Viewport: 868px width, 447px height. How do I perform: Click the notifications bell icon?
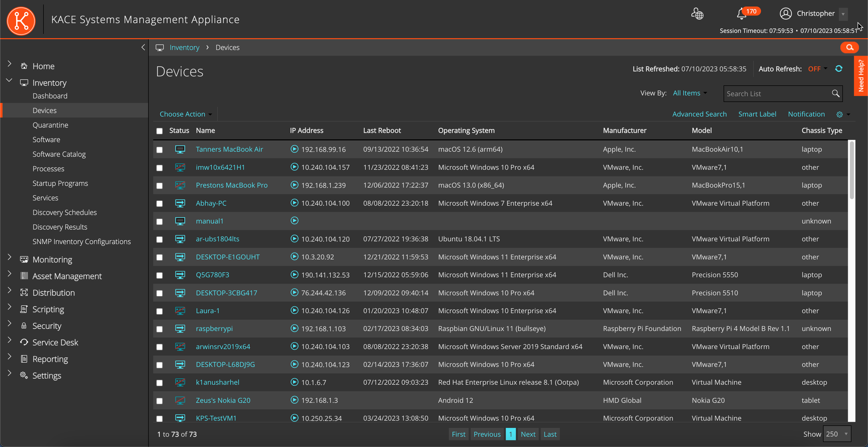pyautogui.click(x=741, y=14)
